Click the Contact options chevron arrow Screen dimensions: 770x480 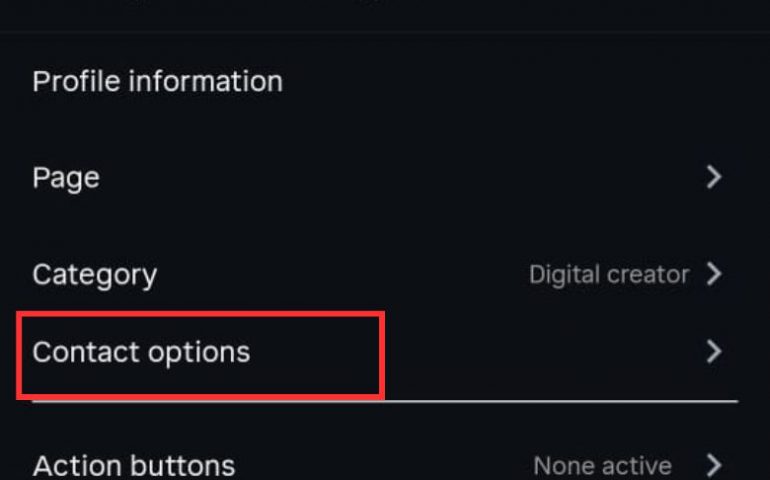(713, 352)
